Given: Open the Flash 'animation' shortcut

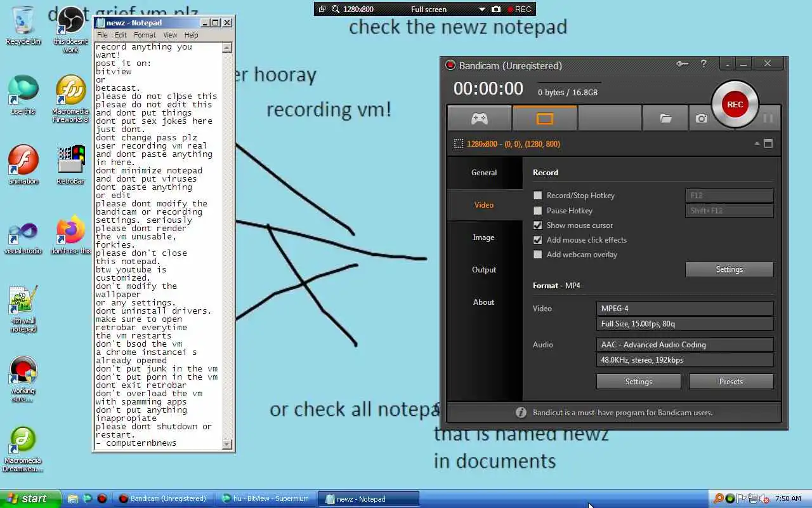Looking at the screenshot, I should pos(23,165).
